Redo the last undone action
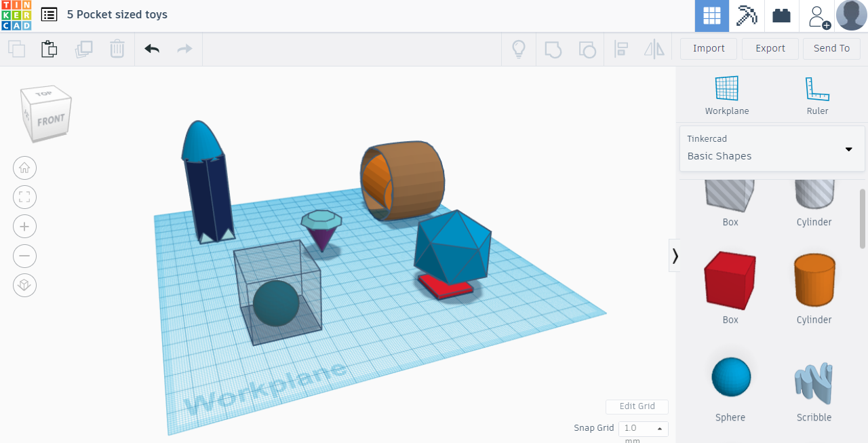Screen dimensions: 868x443 184,49
